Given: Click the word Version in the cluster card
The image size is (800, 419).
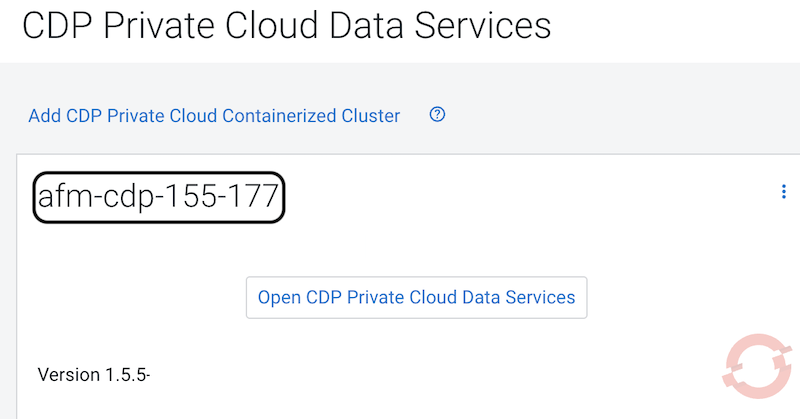Looking at the screenshot, I should [68, 375].
